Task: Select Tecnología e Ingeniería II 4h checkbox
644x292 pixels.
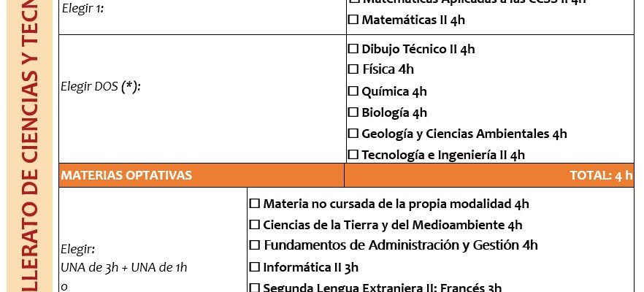Action: coord(353,155)
